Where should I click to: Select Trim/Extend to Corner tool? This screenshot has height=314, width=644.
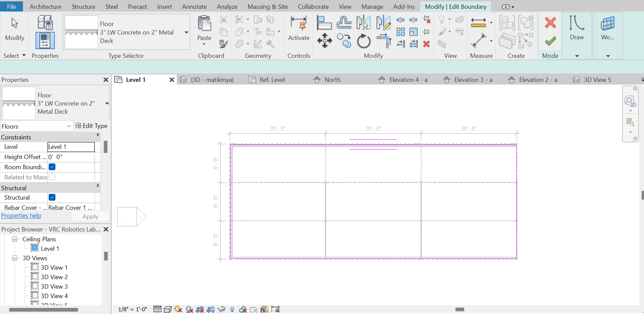point(383,41)
